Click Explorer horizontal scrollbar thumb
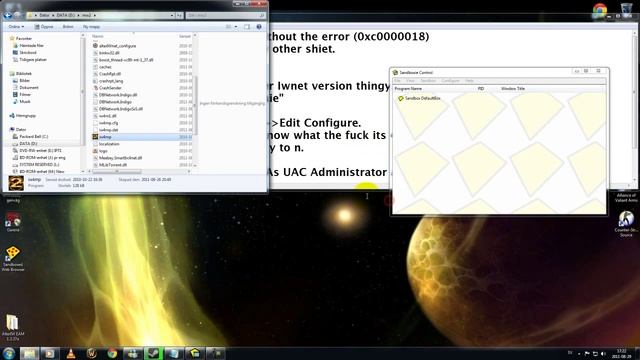The image size is (640, 360). [116, 171]
